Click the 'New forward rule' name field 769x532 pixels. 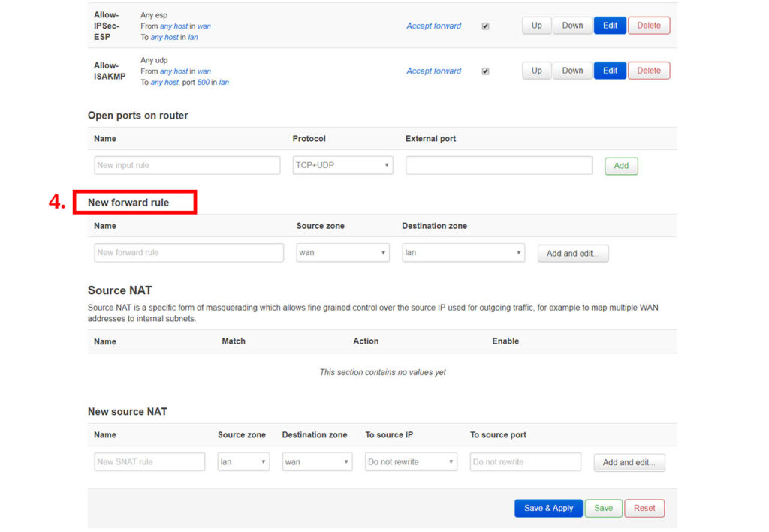pos(188,252)
